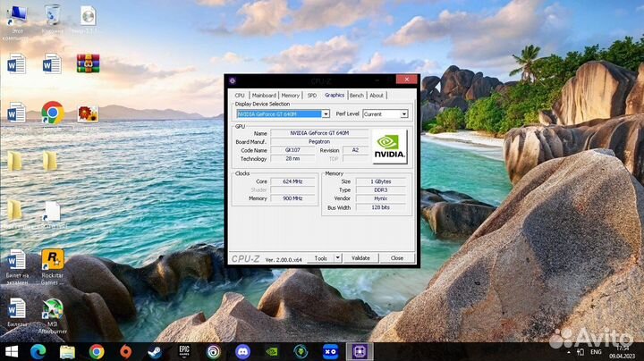Click the Hynix memory vendor value
The image size is (644, 361).
click(381, 198)
